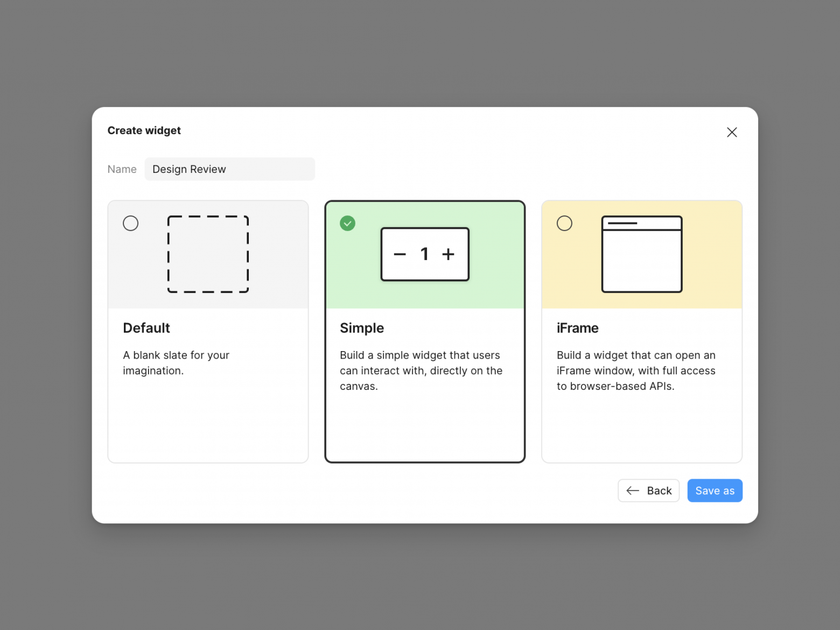
Task: Select the Default radio button
Action: click(130, 223)
